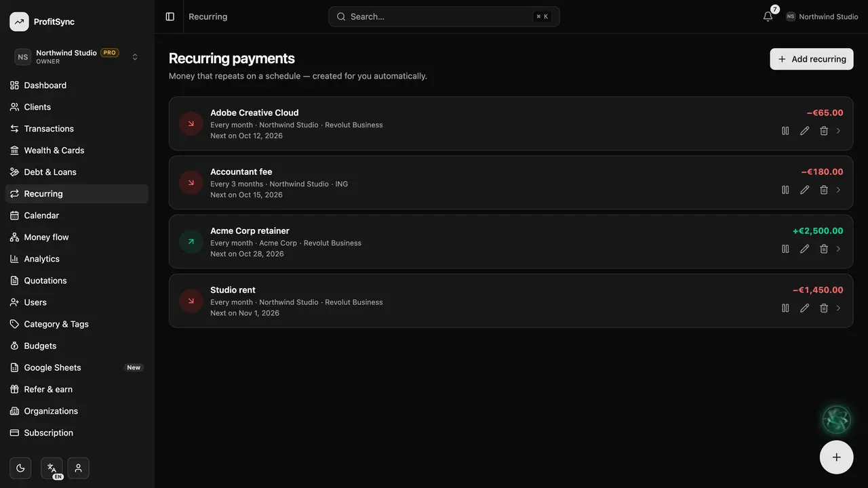Expand Adobe Creative Cloud details chevron

click(x=839, y=131)
